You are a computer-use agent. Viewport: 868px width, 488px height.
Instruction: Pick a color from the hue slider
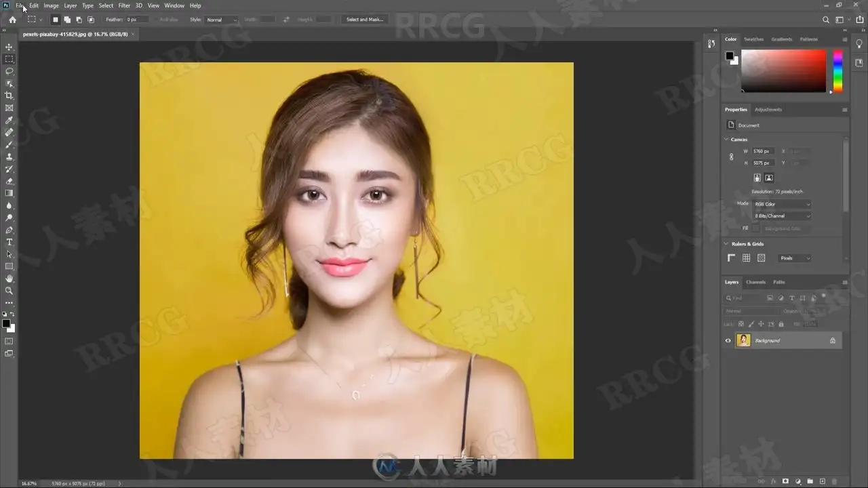[838, 71]
